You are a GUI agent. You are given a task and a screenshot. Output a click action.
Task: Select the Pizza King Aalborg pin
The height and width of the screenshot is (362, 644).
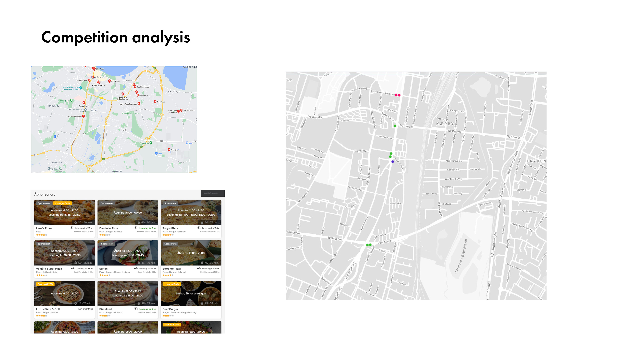(x=84, y=116)
